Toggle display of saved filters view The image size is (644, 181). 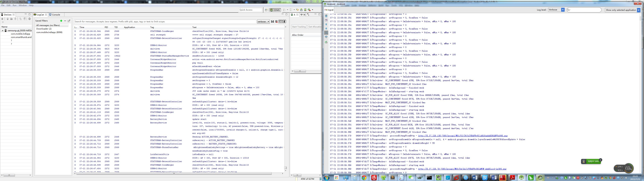coord(280,21)
